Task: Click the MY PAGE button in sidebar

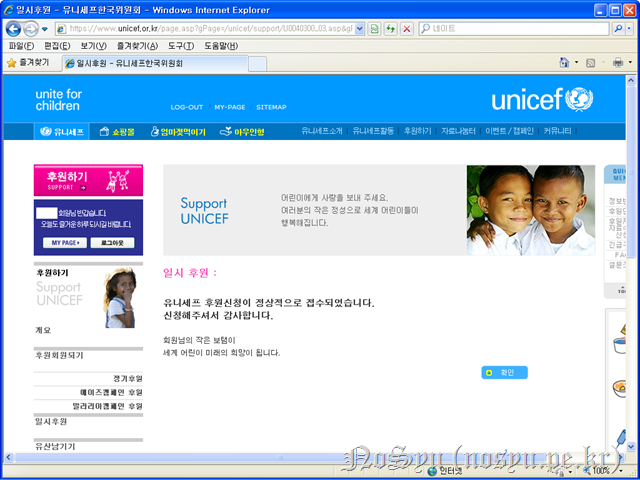Action: [x=64, y=242]
